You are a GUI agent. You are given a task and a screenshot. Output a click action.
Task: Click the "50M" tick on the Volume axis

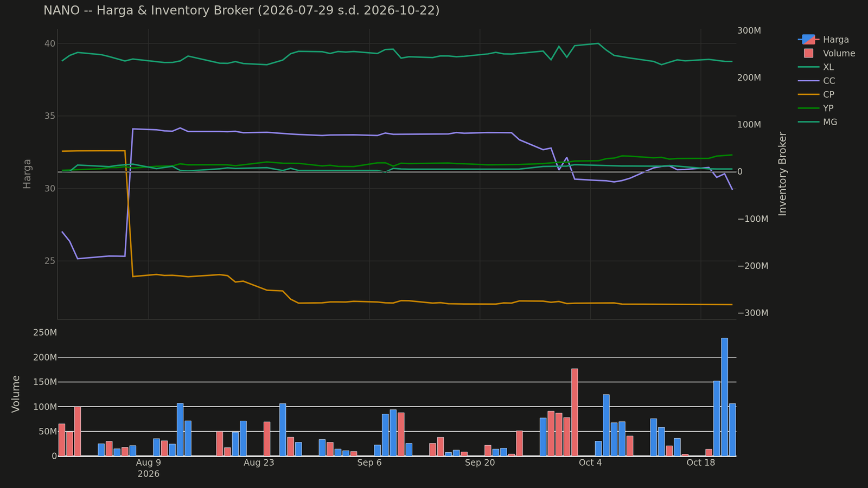coord(47,432)
